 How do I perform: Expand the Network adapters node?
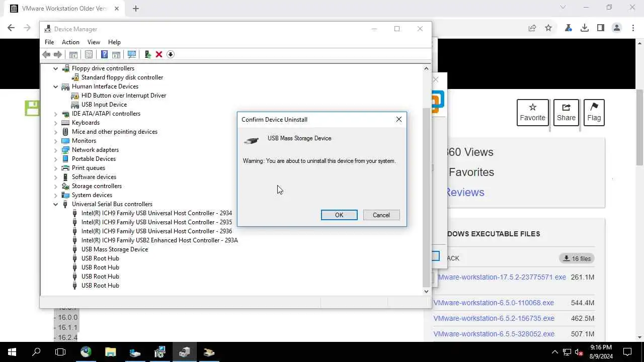(56, 150)
